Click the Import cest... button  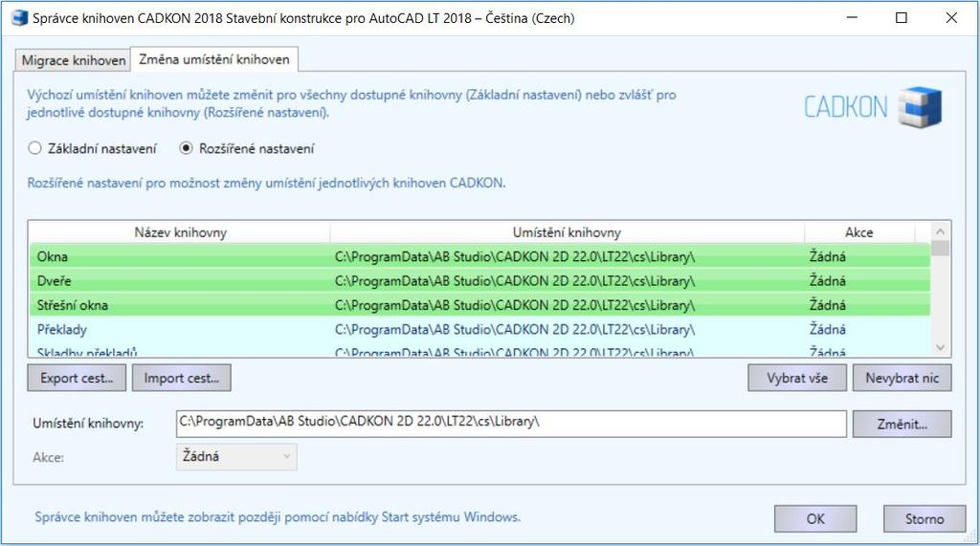[181, 378]
